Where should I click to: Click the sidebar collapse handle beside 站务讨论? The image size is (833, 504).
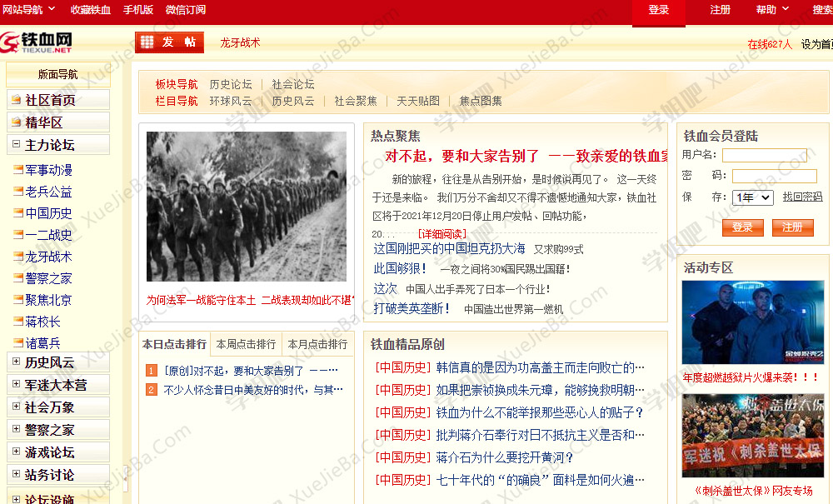pos(126,477)
